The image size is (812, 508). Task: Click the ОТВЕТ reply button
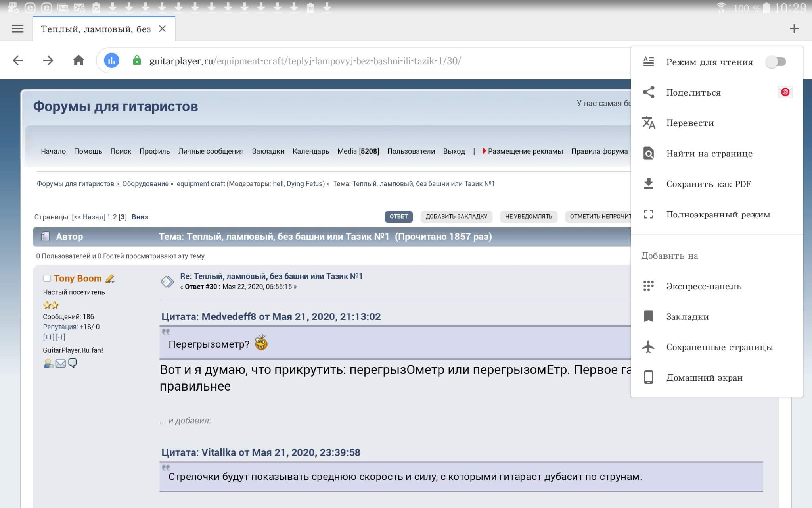(x=398, y=216)
